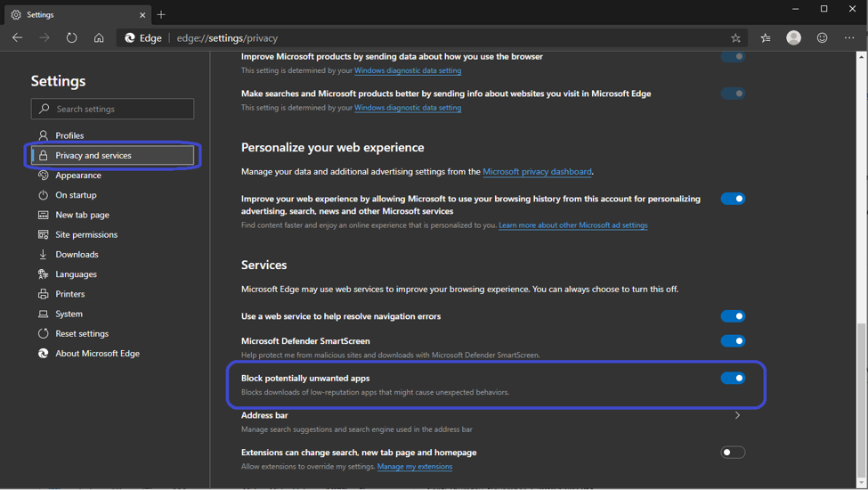The height and width of the screenshot is (490, 868).
Task: Expand the Address bar settings chevron
Action: [x=737, y=415]
